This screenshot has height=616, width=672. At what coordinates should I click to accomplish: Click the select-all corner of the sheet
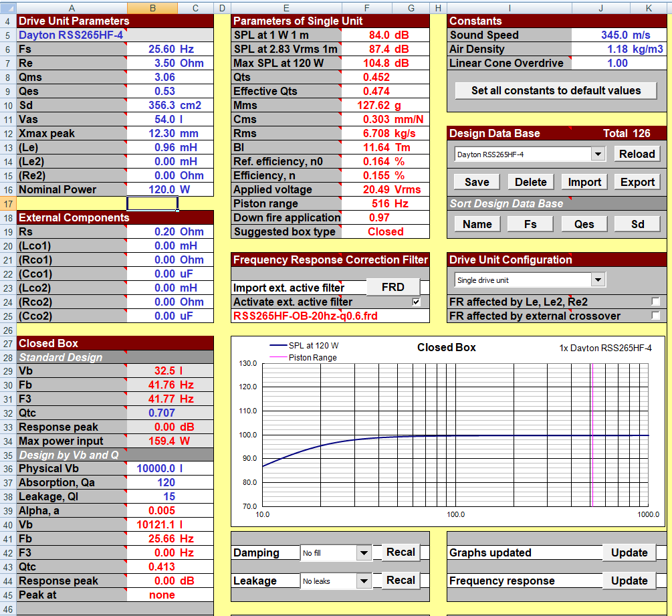tap(8, 8)
